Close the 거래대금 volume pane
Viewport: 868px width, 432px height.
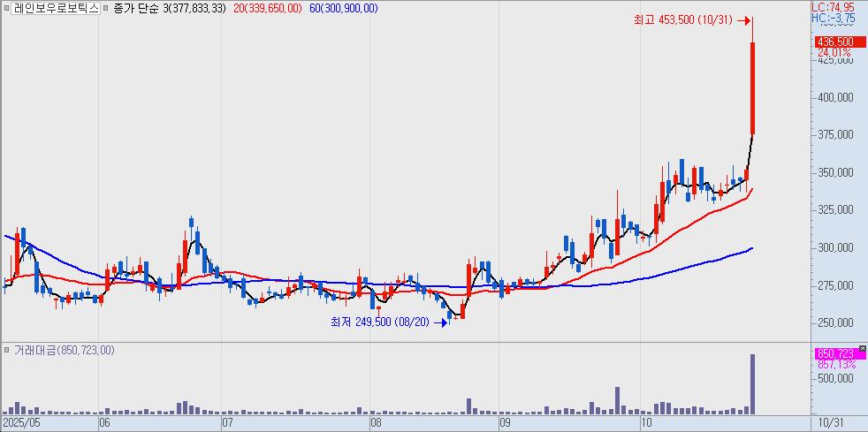point(862,347)
